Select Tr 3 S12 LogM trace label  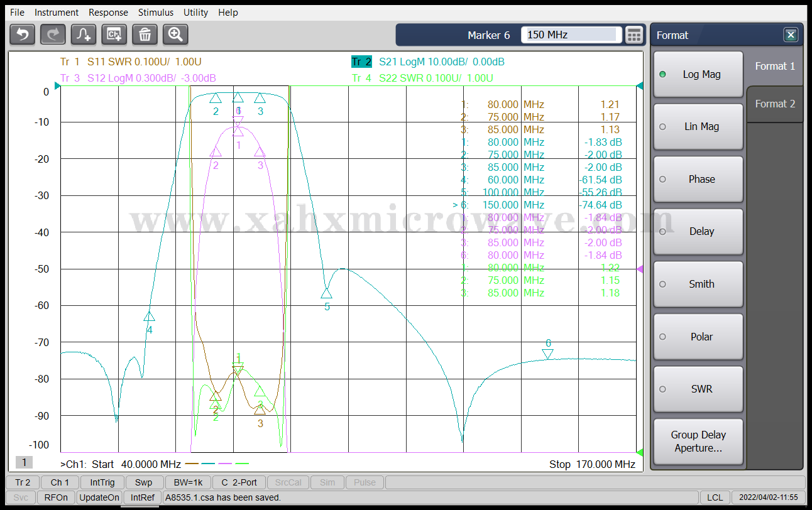tap(138, 78)
